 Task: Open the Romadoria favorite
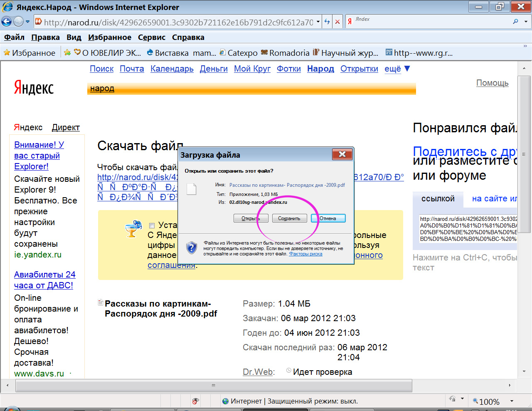coord(285,53)
